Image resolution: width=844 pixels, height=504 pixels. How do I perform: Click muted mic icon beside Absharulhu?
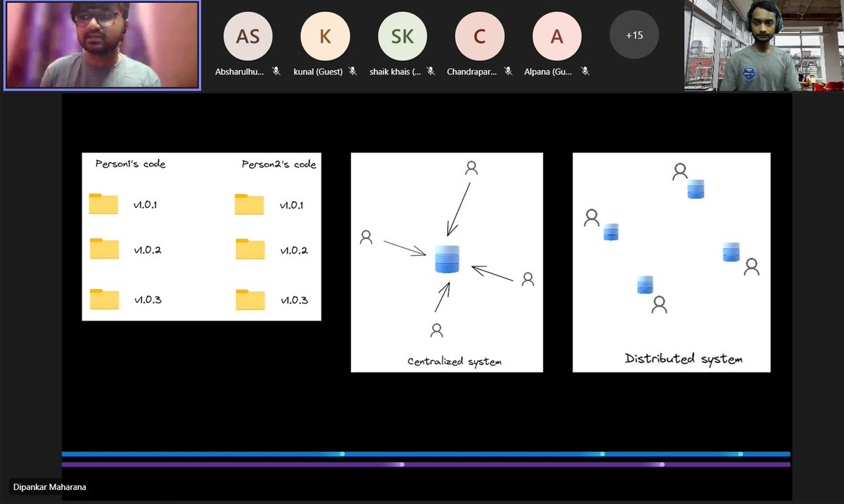coord(277,71)
